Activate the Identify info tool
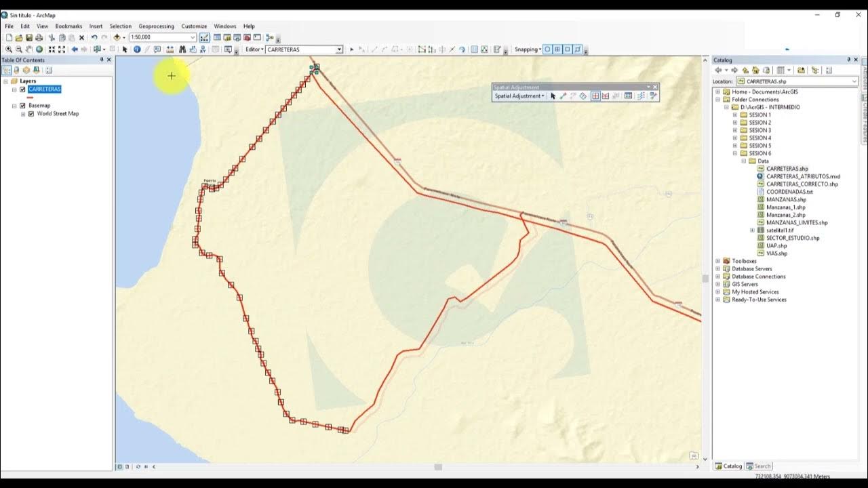Image resolution: width=868 pixels, height=488 pixels. pyautogui.click(x=137, y=49)
